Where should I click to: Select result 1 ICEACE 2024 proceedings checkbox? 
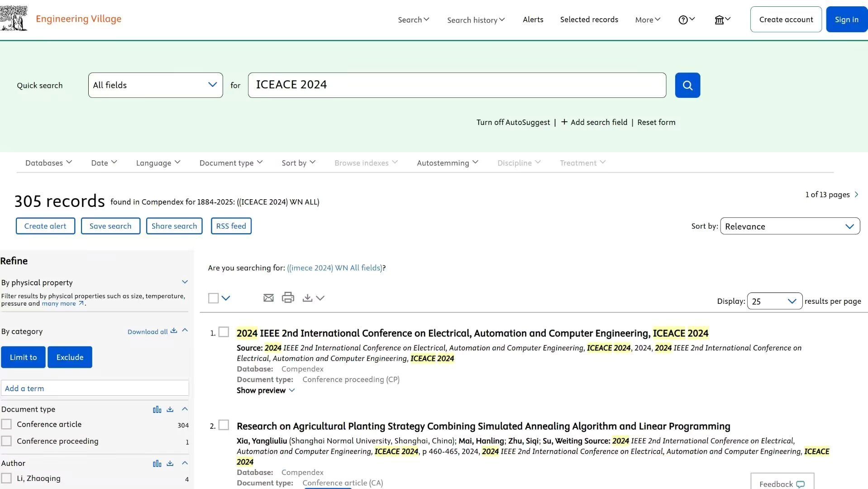coord(224,332)
